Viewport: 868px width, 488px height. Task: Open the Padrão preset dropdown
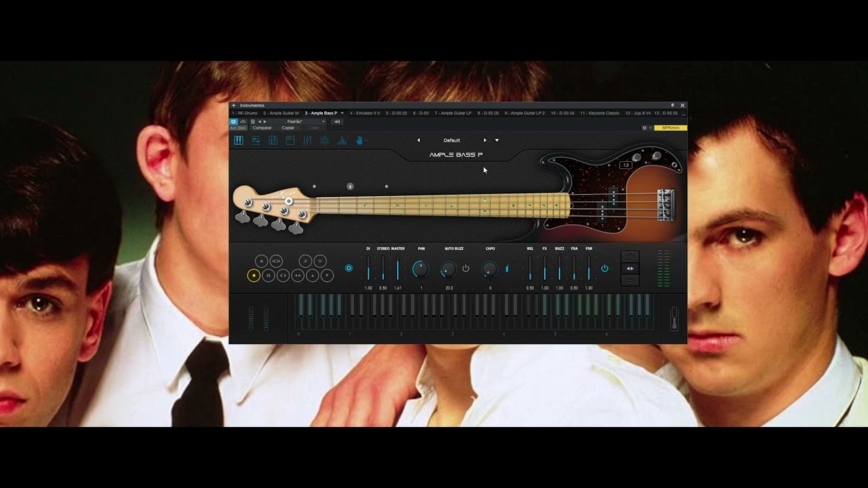[x=297, y=122]
